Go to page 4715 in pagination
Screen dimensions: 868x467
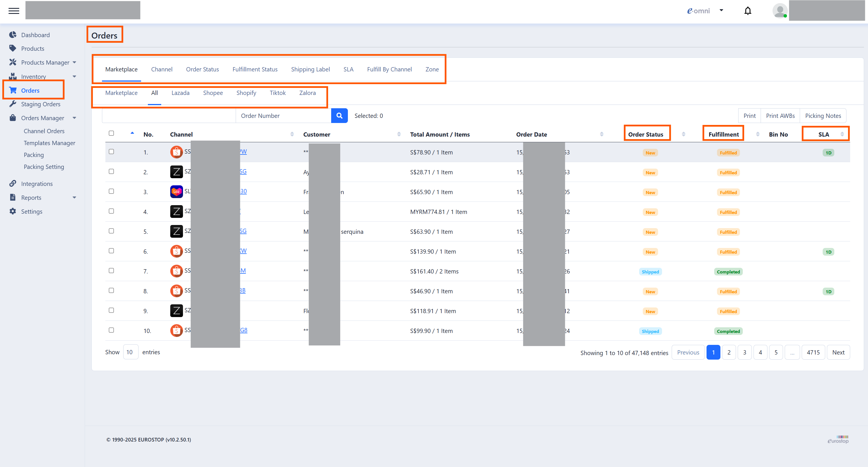[x=813, y=352]
